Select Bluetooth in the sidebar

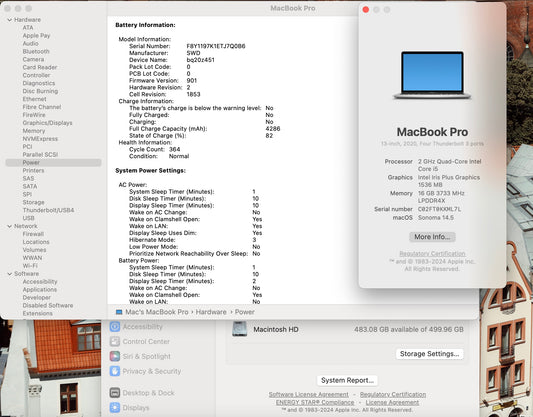[36, 51]
